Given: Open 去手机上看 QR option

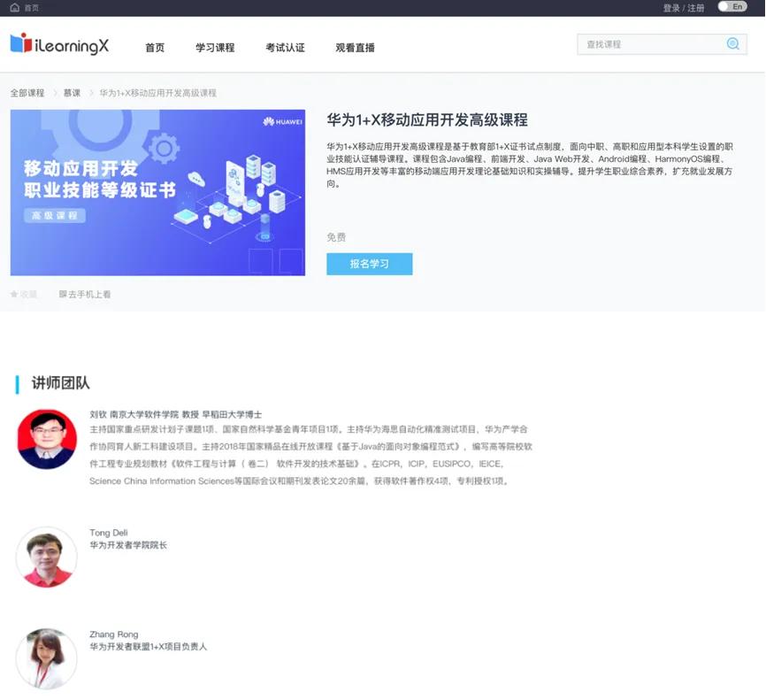Looking at the screenshot, I should [x=85, y=295].
